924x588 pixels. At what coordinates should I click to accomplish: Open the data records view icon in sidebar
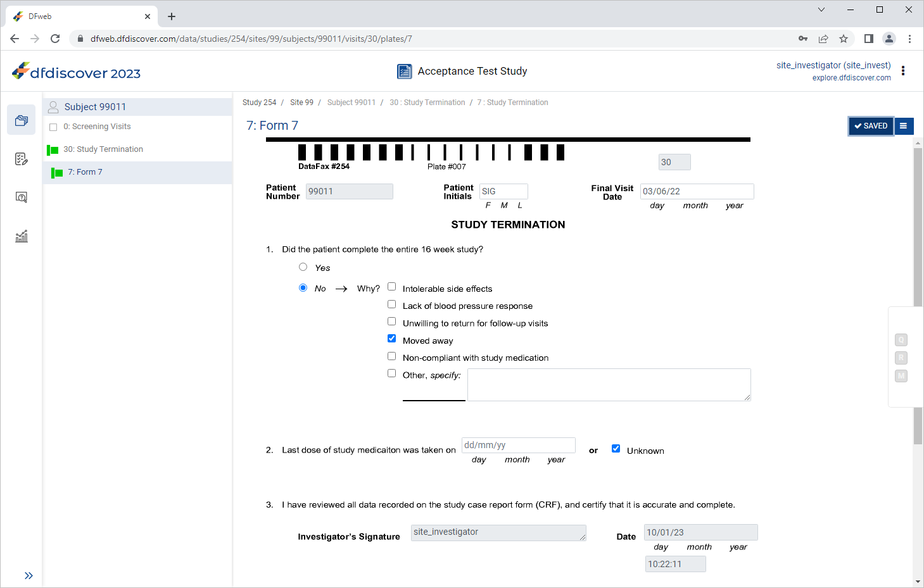click(22, 120)
